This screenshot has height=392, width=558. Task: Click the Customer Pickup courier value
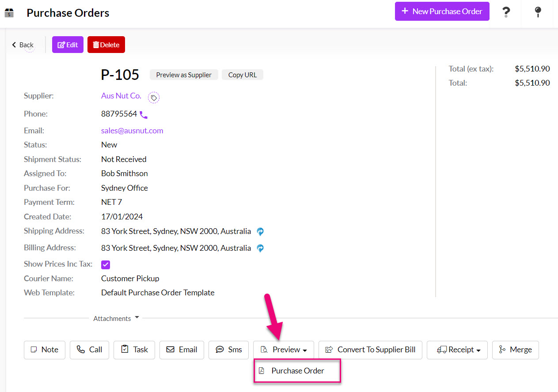[130, 279]
